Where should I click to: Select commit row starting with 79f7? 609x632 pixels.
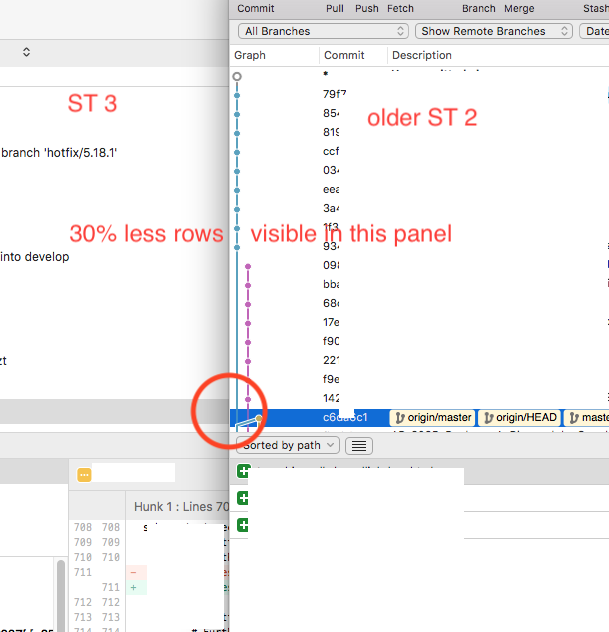[x=419, y=94]
